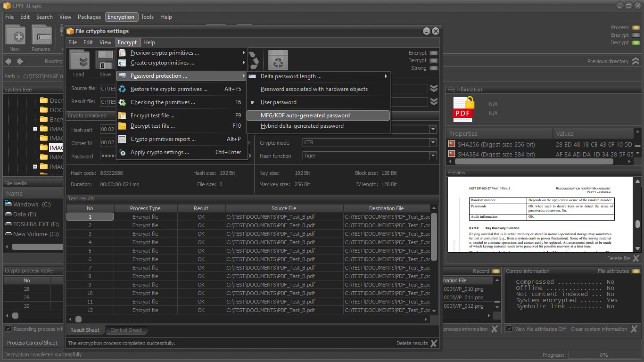Open the Hash function Tiger dropdown
Image resolution: width=644 pixels, height=362 pixels.
(x=370, y=156)
